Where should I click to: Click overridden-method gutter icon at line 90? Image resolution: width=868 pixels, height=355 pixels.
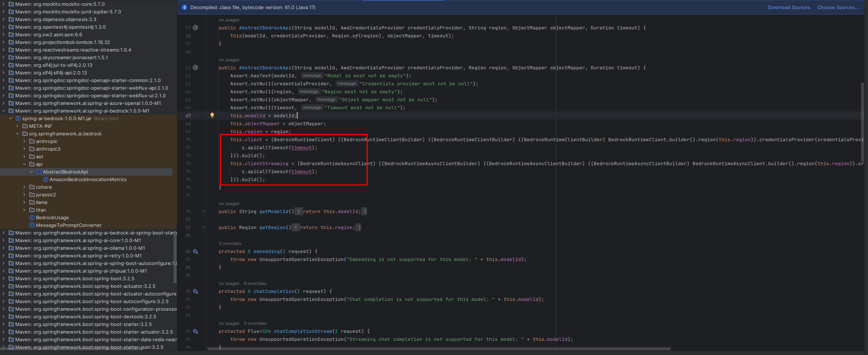click(x=195, y=291)
